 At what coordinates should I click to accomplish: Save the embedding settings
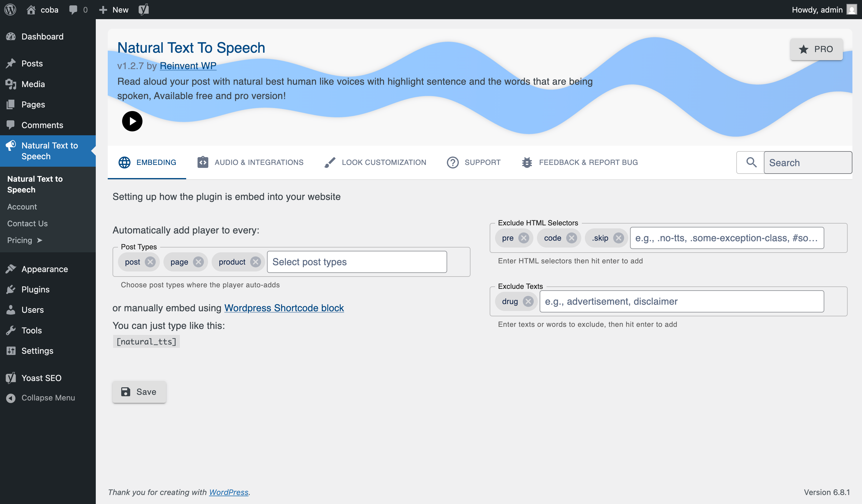[139, 392]
